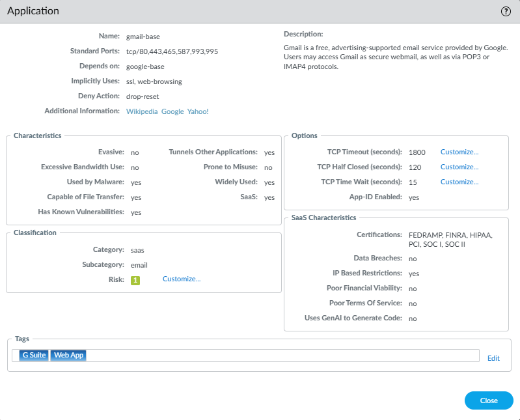This screenshot has height=420, width=520.
Task: Click the Used by Malware yes value
Action: (x=136, y=182)
